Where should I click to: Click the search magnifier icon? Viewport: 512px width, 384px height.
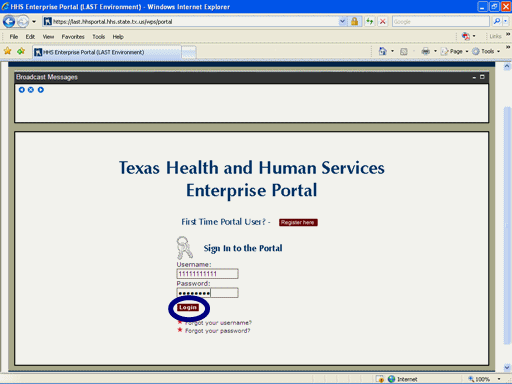497,22
